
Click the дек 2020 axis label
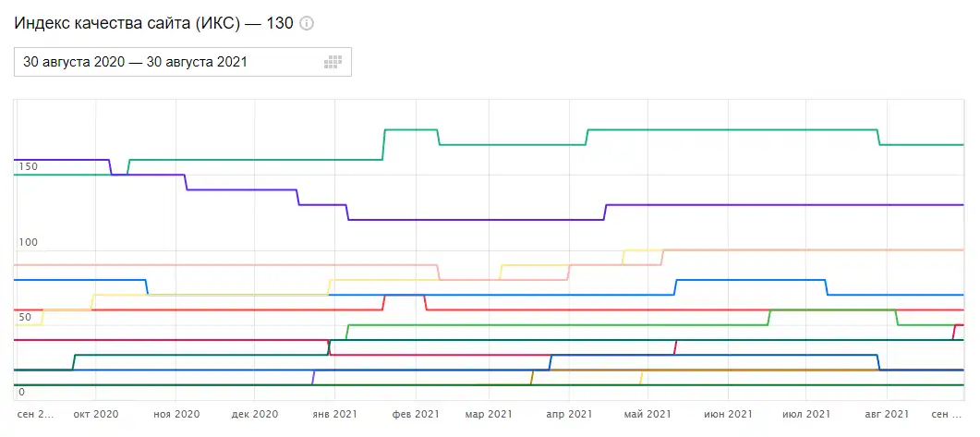(254, 414)
